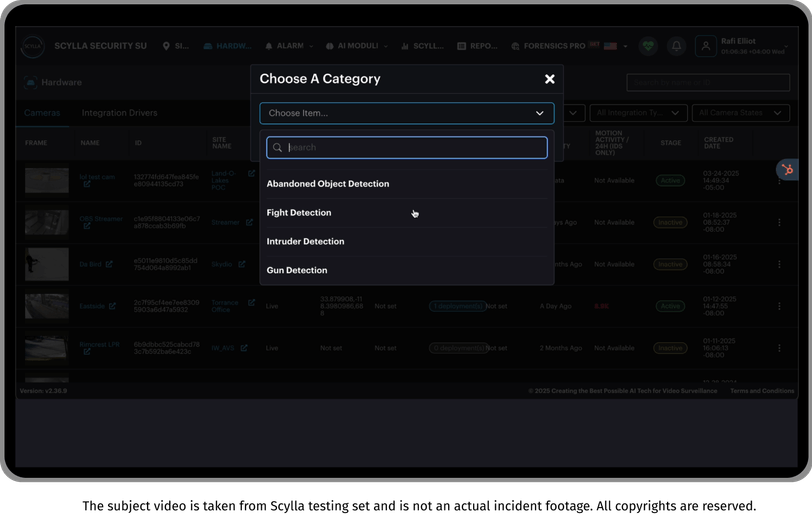Click the green heartbeat health icon
Screen dimensions: 812x519
coord(648,46)
